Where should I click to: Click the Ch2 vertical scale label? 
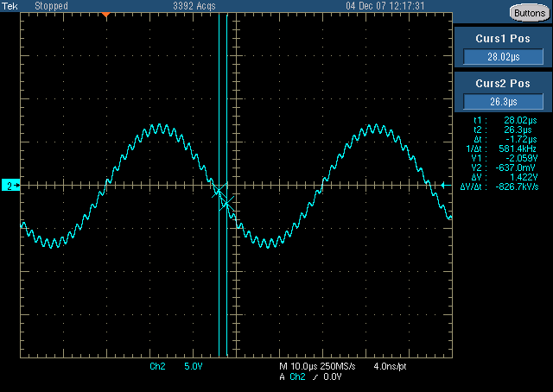(x=157, y=367)
